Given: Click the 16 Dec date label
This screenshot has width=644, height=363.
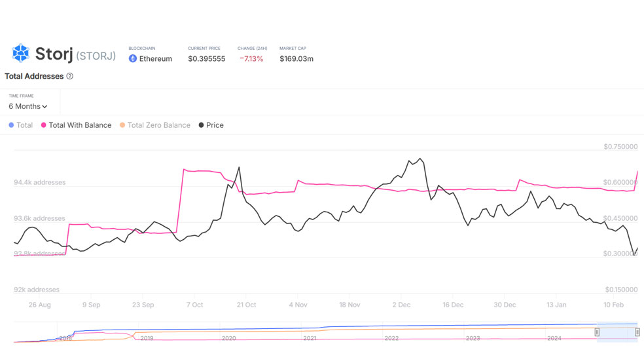Looking at the screenshot, I should [453, 305].
